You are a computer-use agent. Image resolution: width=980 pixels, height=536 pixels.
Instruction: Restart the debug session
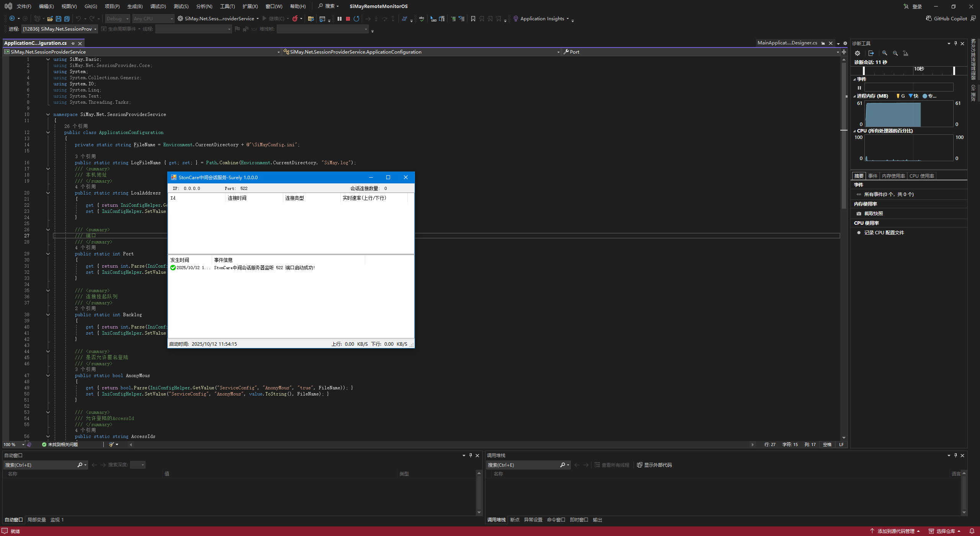pyautogui.click(x=356, y=18)
